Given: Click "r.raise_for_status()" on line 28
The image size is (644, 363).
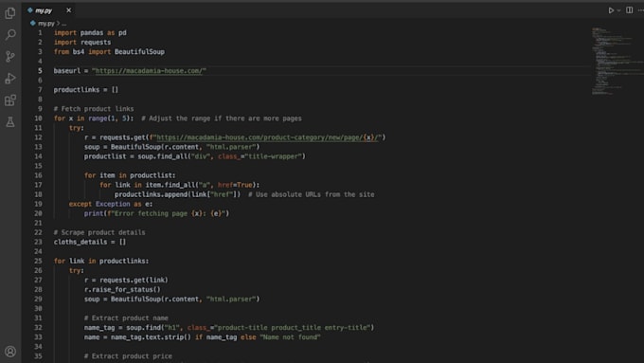Looking at the screenshot, I should (122, 289).
